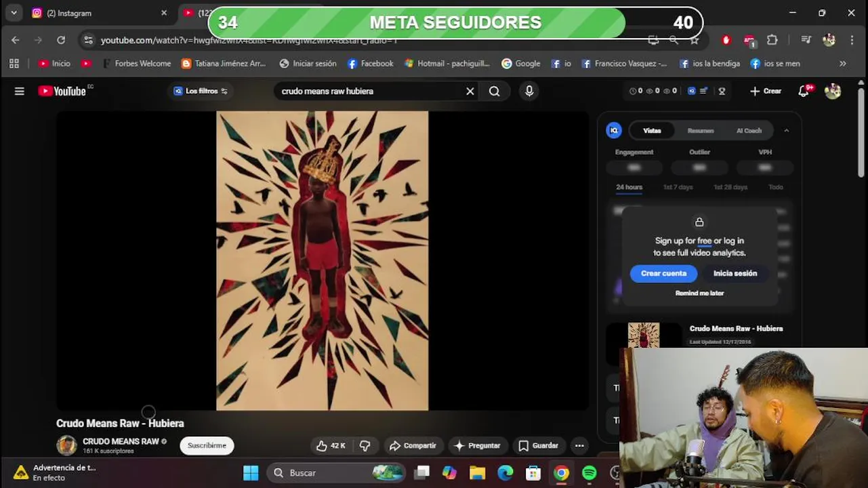Screen dimensions: 868x488
Task: Open Microsoft Edge from taskbar
Action: click(505, 472)
